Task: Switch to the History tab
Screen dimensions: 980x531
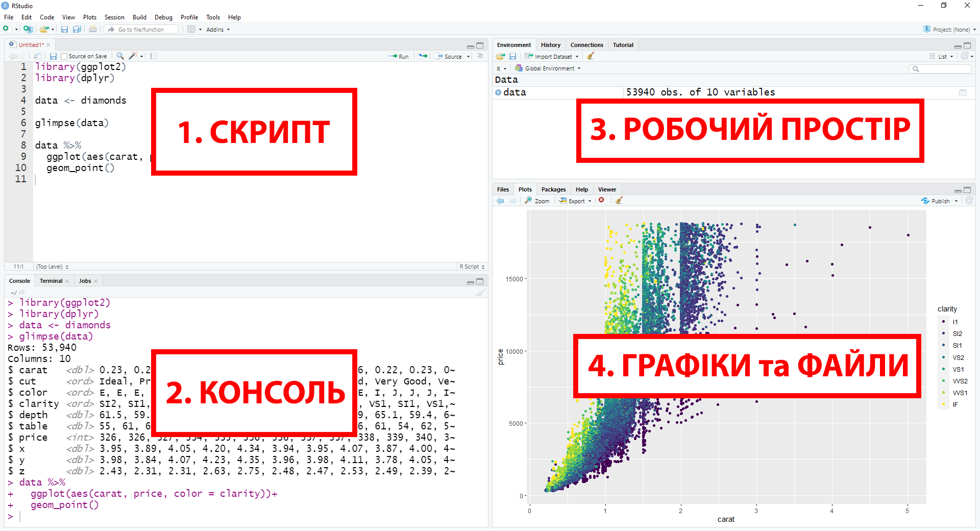Action: [550, 45]
